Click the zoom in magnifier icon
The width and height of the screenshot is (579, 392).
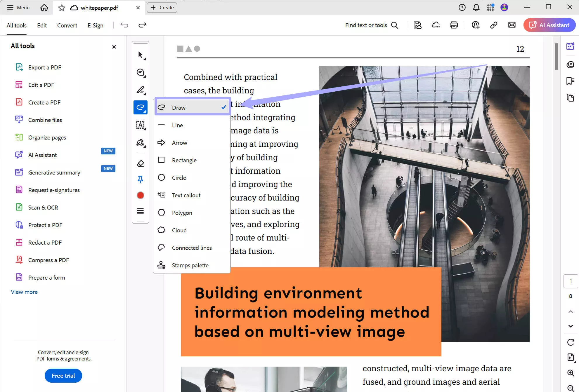(571, 373)
